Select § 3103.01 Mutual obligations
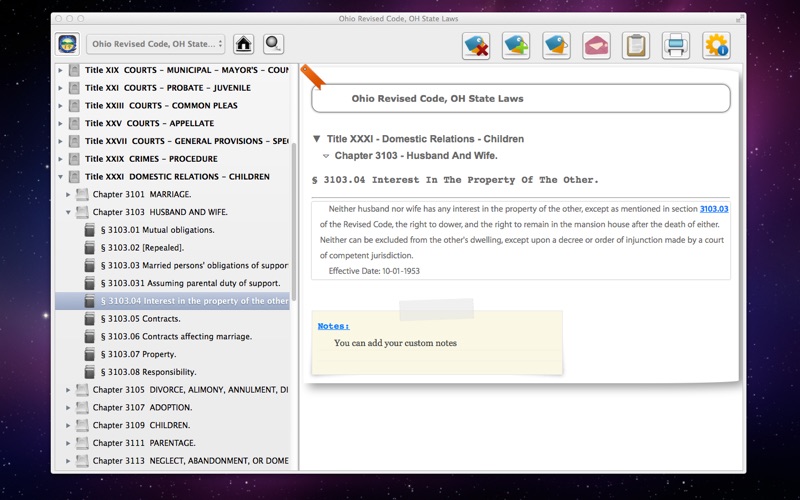Viewport: 800px width, 500px height. coord(157,230)
